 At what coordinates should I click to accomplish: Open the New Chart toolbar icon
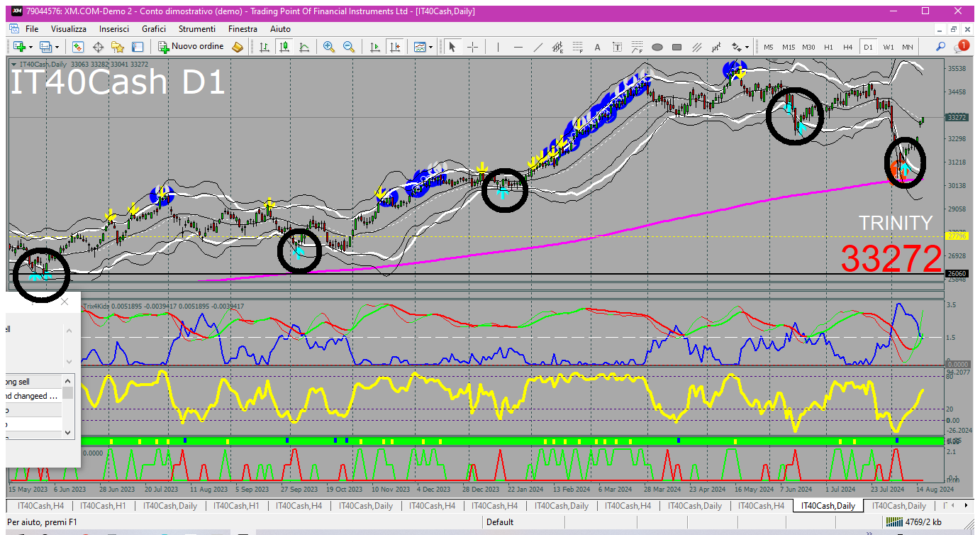pos(19,47)
